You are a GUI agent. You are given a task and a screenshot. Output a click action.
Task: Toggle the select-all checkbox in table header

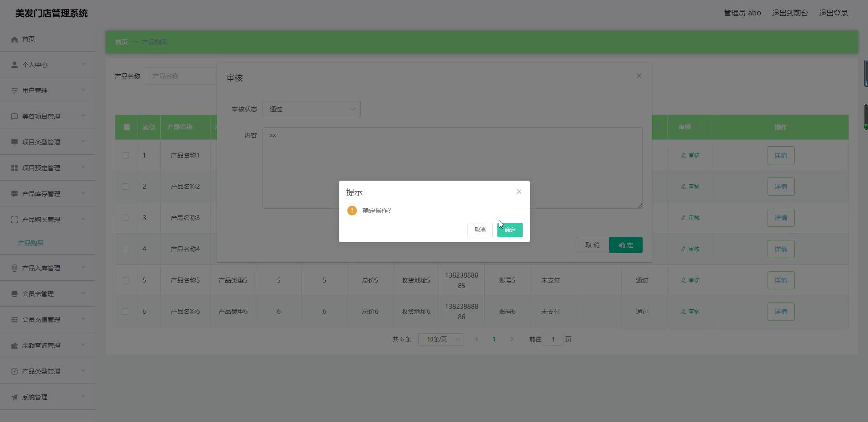point(127,127)
